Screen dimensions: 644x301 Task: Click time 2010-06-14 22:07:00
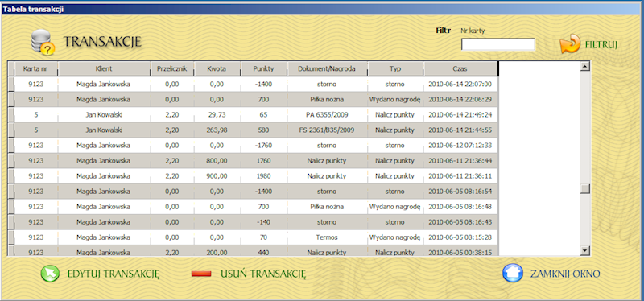[460, 85]
